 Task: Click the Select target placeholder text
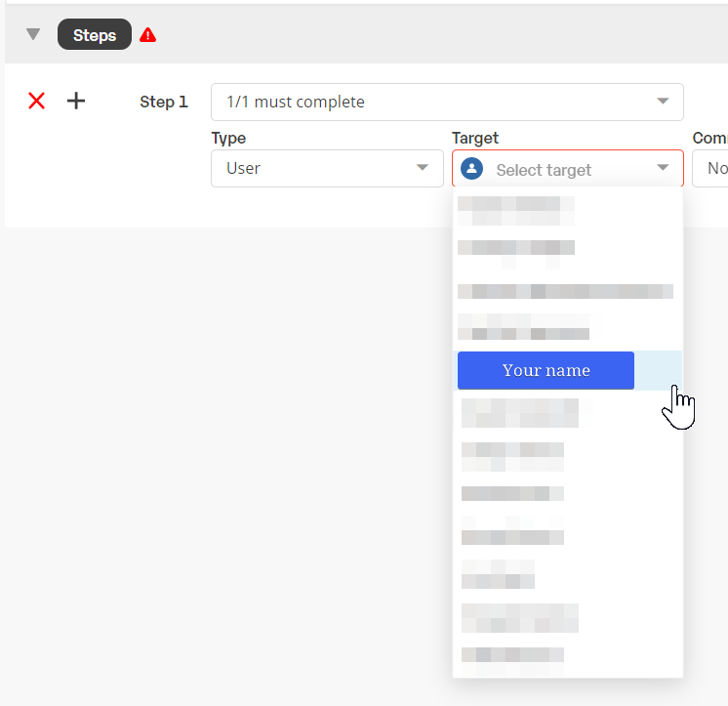pos(544,170)
